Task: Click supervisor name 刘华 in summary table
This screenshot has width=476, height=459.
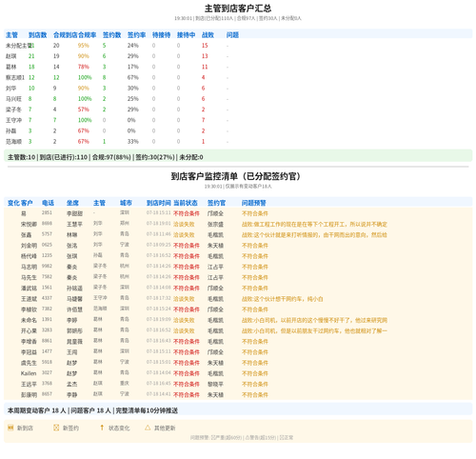Action: tap(10, 89)
